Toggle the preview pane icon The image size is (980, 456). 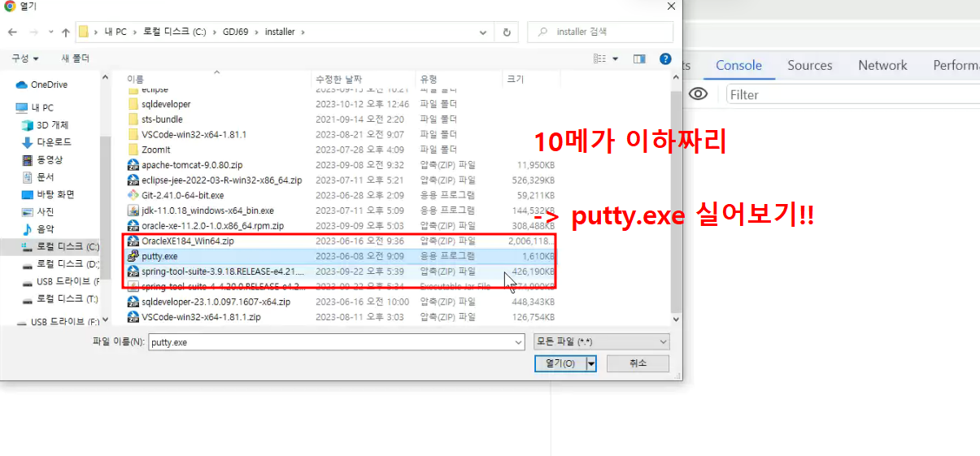639,59
